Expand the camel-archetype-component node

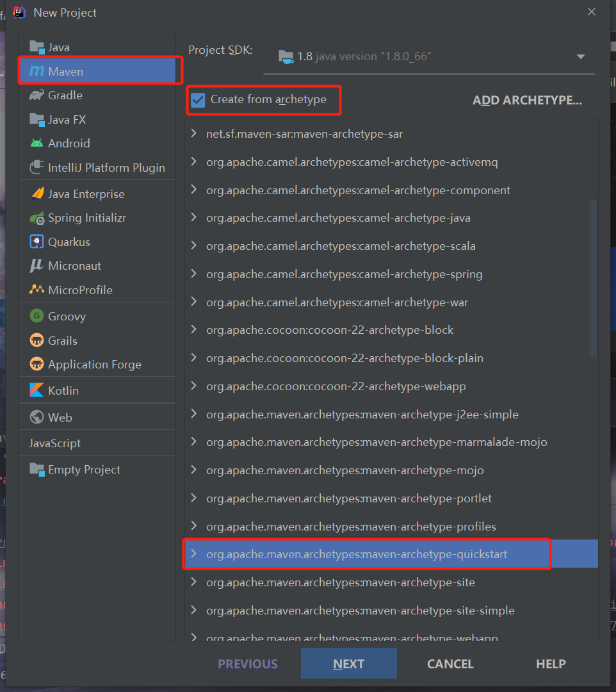[193, 189]
